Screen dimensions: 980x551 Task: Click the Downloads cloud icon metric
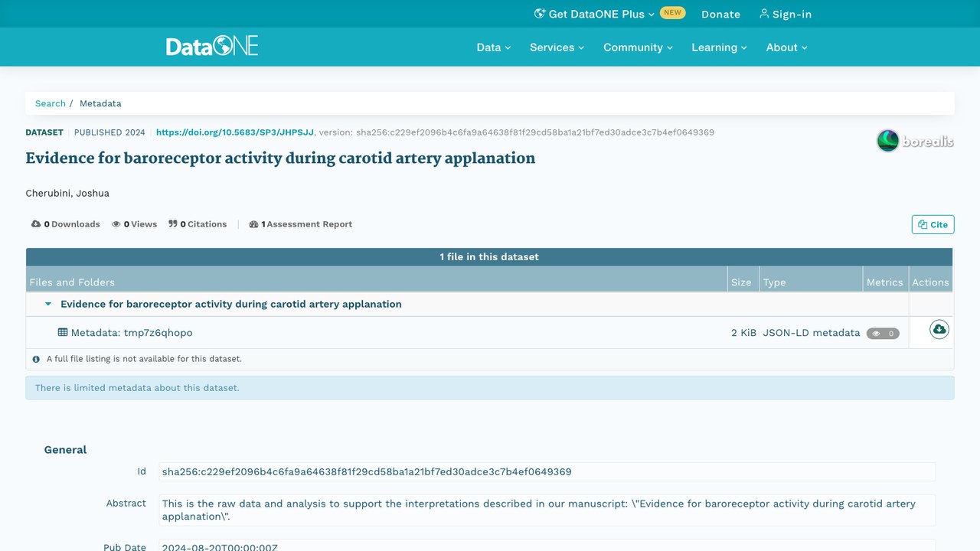(x=36, y=224)
